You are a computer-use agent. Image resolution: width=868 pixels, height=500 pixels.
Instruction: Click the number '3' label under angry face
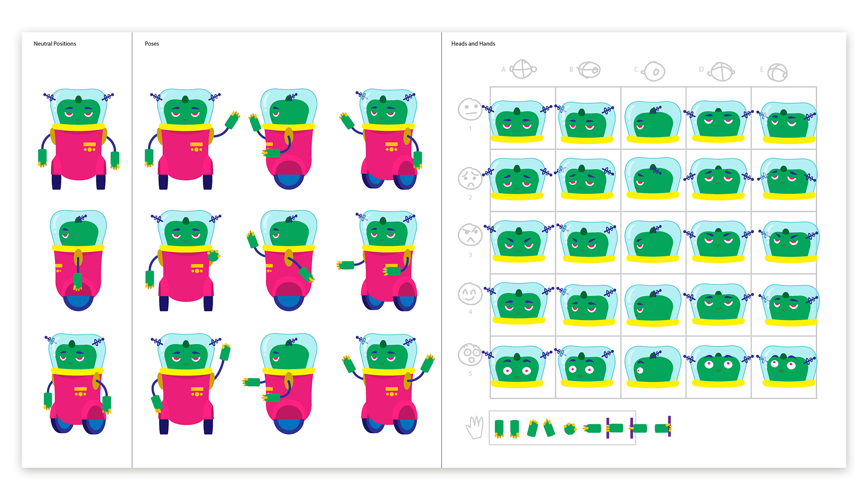click(470, 255)
